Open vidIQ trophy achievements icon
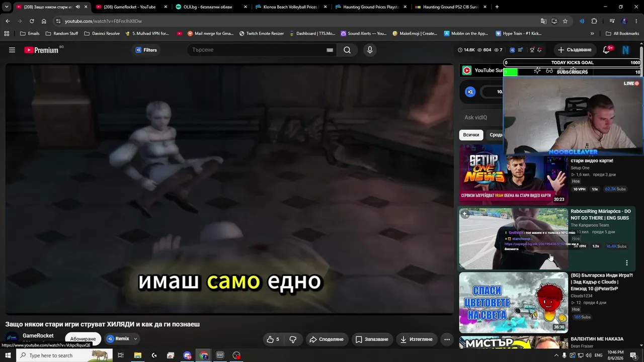 point(532,50)
